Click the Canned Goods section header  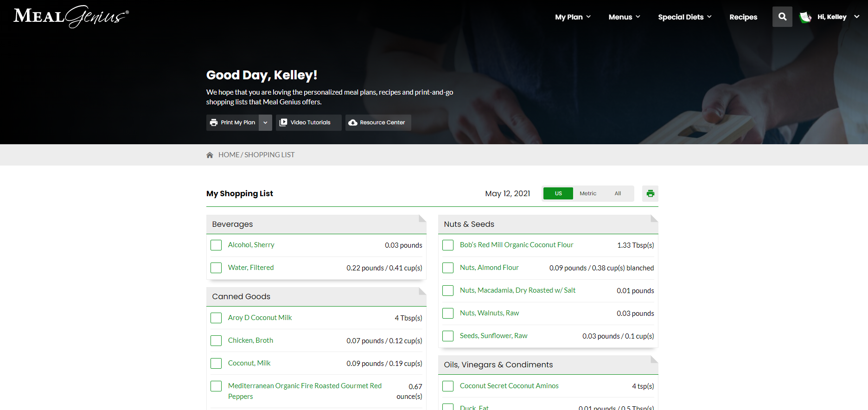[x=316, y=296]
